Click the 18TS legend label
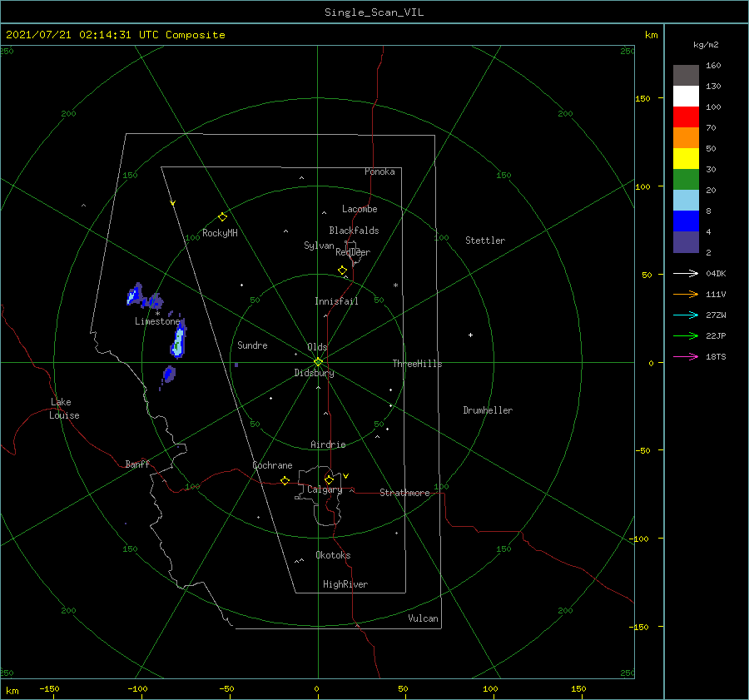The width and height of the screenshot is (749, 700). click(716, 356)
